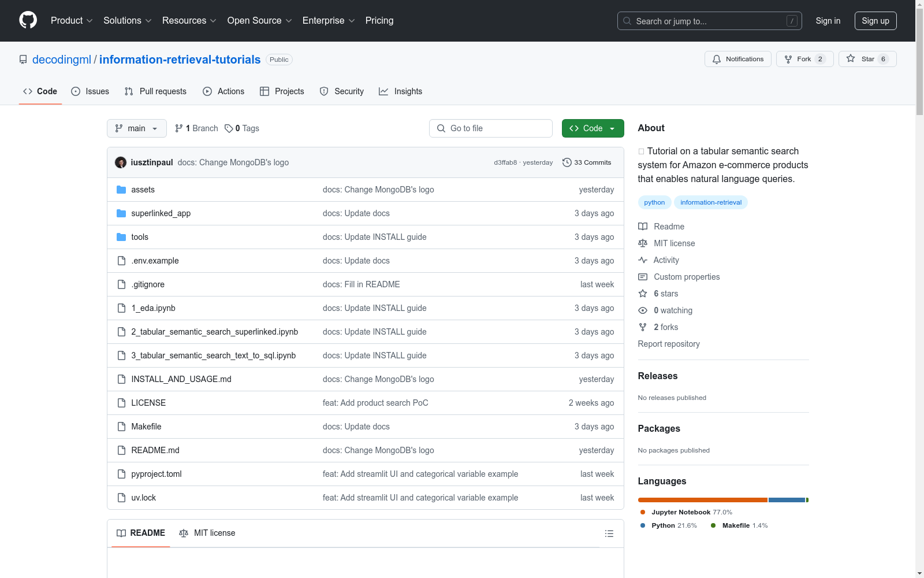Switch to the Actions tab

coord(223,91)
